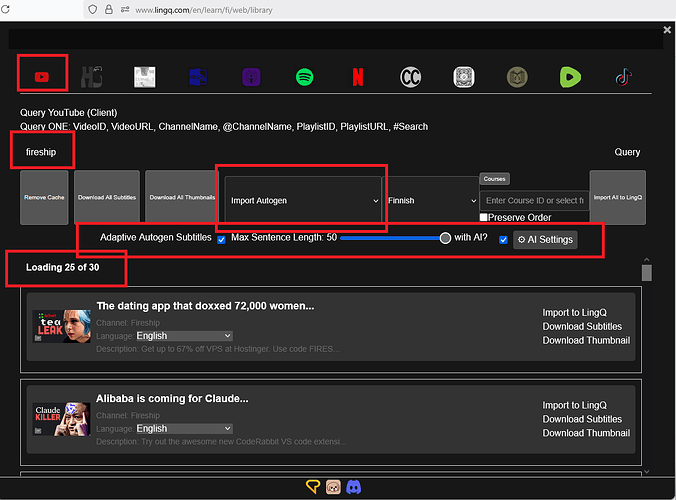This screenshot has width=676, height=500.
Task: Select the Spotify source icon
Action: click(x=305, y=77)
